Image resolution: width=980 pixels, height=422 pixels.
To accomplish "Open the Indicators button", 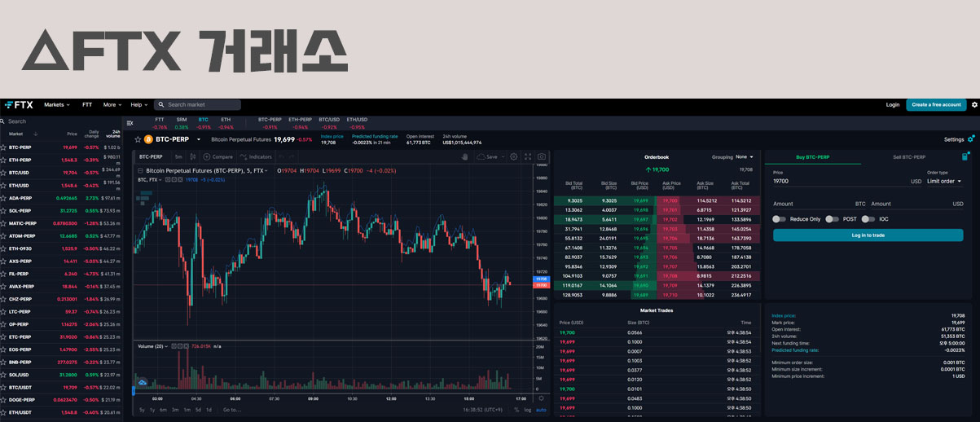I will coord(256,156).
